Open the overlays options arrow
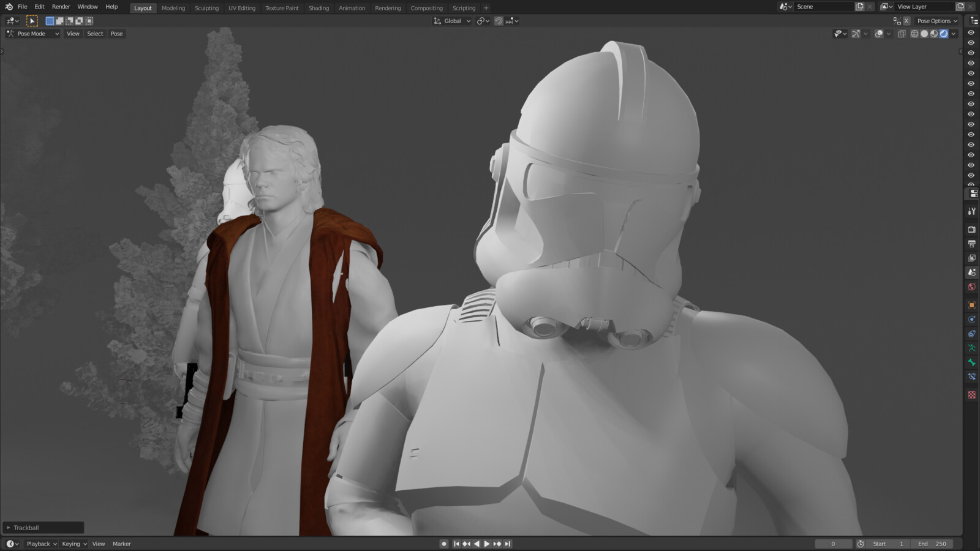980x551 pixels. pos(889,34)
